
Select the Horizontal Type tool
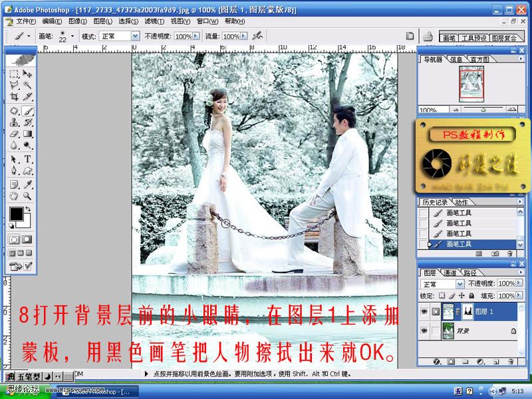click(28, 159)
